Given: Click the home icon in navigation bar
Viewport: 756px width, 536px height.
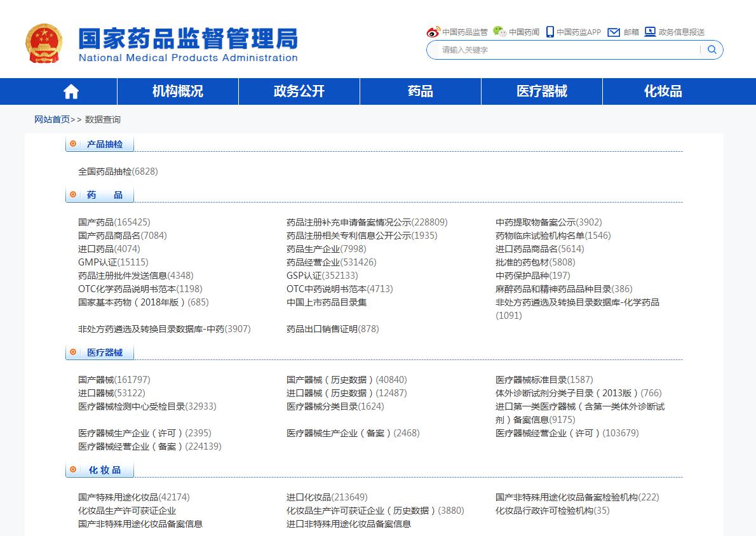Looking at the screenshot, I should click(x=71, y=91).
